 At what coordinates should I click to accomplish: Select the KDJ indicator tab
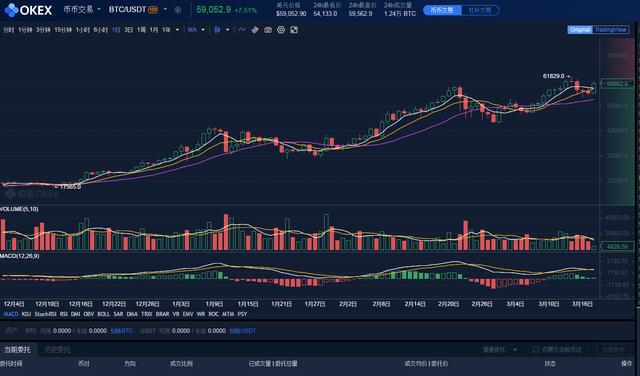(26, 314)
